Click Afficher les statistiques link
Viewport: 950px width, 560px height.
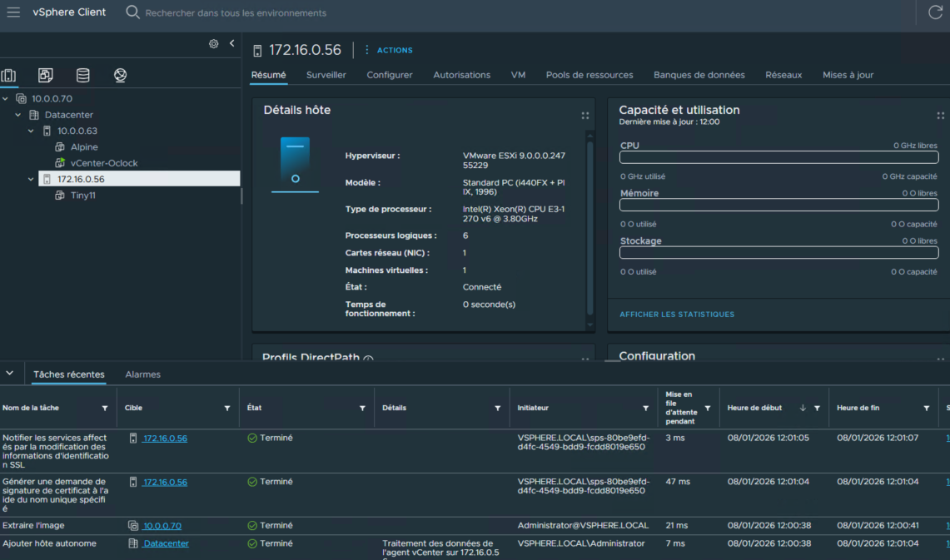pos(676,315)
